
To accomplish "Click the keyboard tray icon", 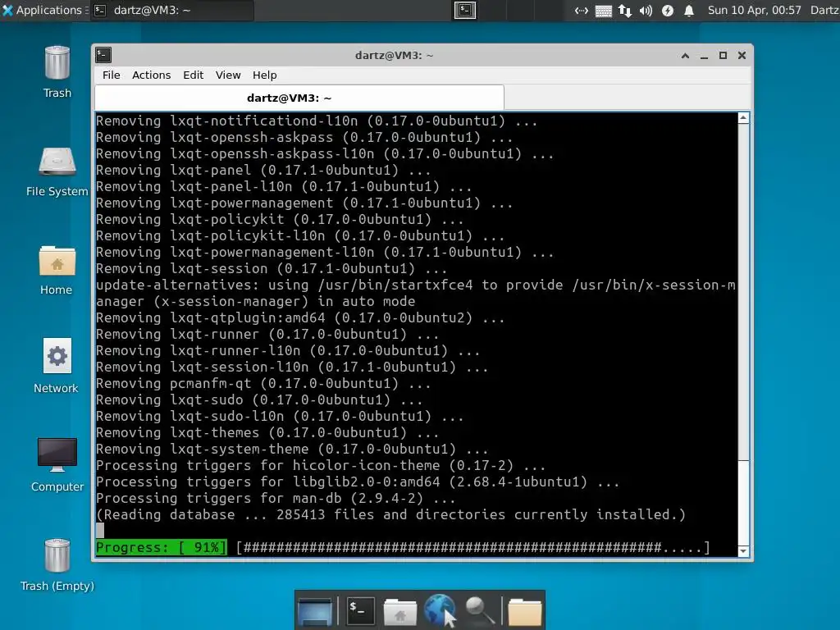I will tap(604, 10).
